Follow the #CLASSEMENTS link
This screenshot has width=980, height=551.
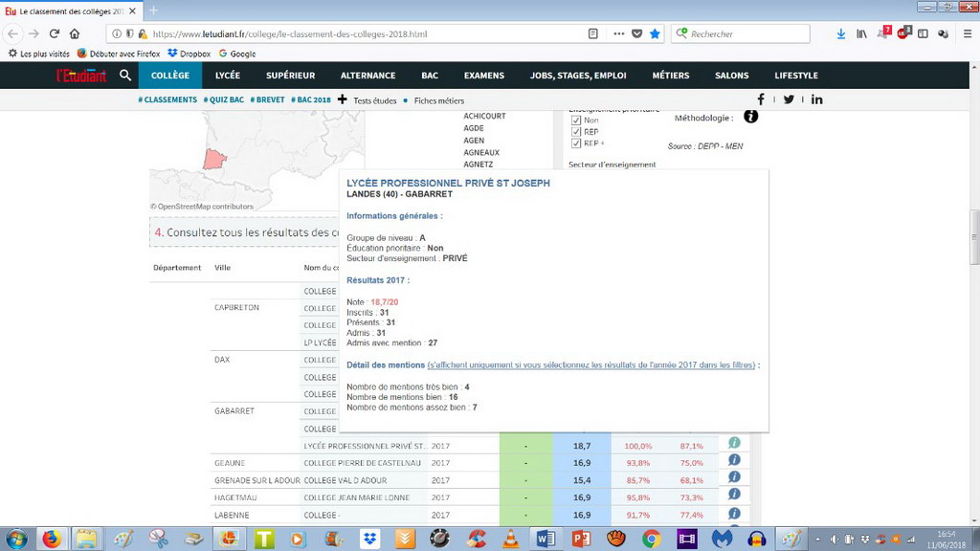tap(167, 99)
